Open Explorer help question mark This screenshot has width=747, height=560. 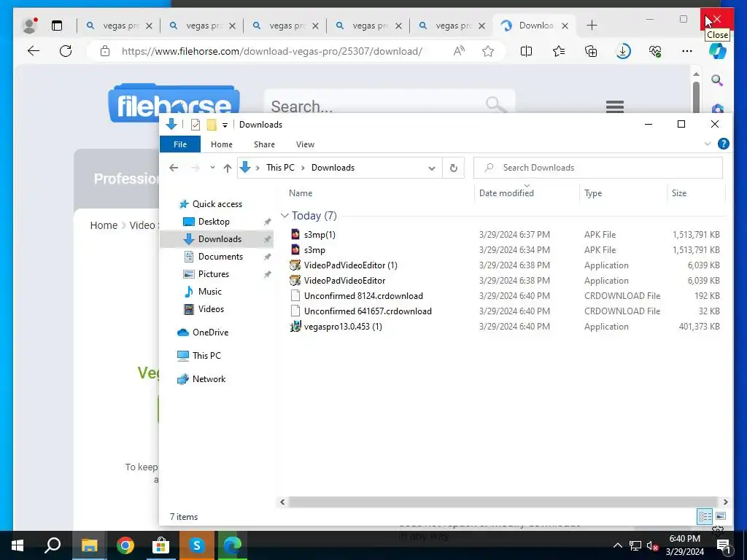723,144
